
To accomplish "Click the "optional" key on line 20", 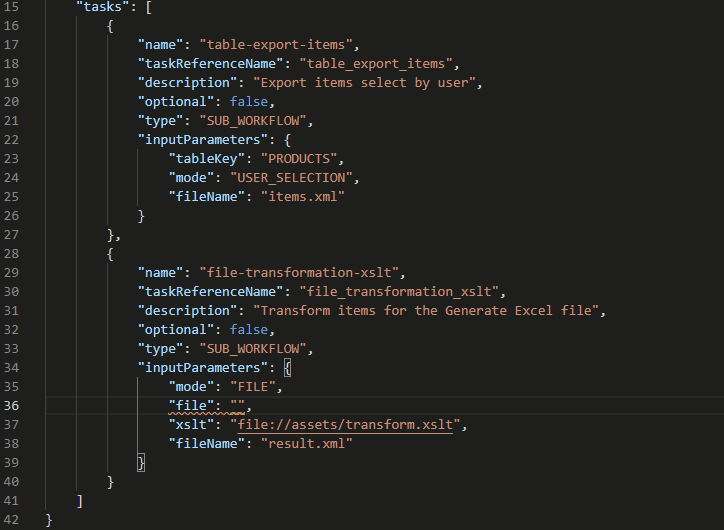I will [x=176, y=102].
